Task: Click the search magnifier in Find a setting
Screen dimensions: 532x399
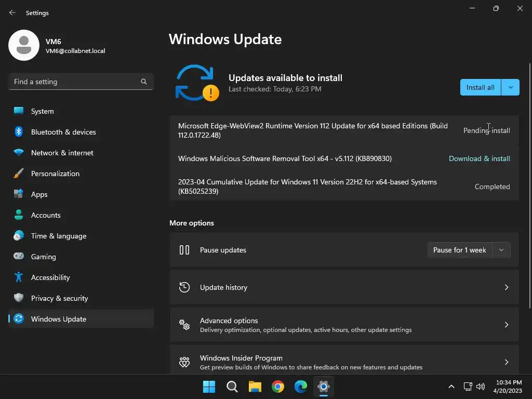Action: (144, 82)
